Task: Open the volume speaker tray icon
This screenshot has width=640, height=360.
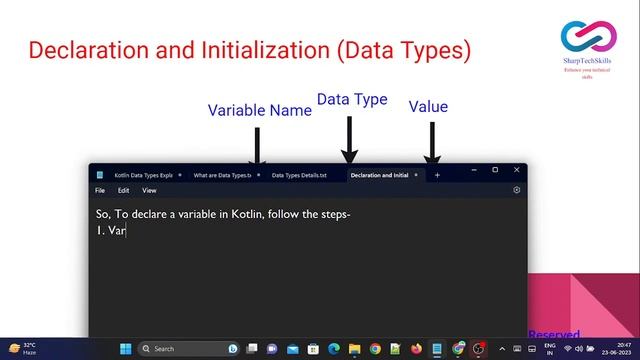Action: coord(579,349)
